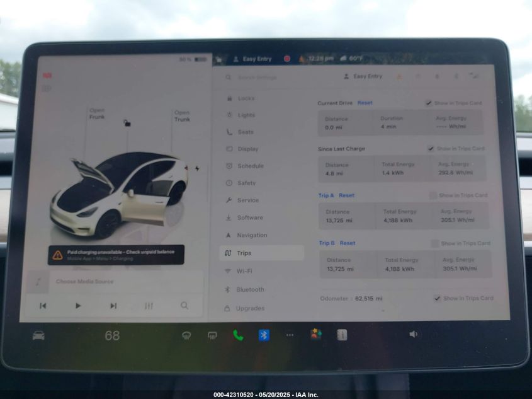Open the Seats settings
Screen dimensions: 532x399
(x=244, y=132)
